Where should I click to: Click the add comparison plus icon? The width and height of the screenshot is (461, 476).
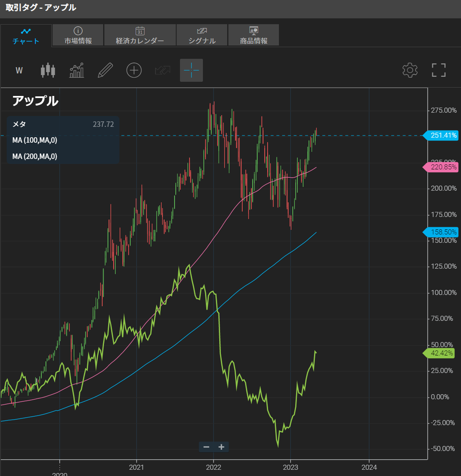click(134, 71)
